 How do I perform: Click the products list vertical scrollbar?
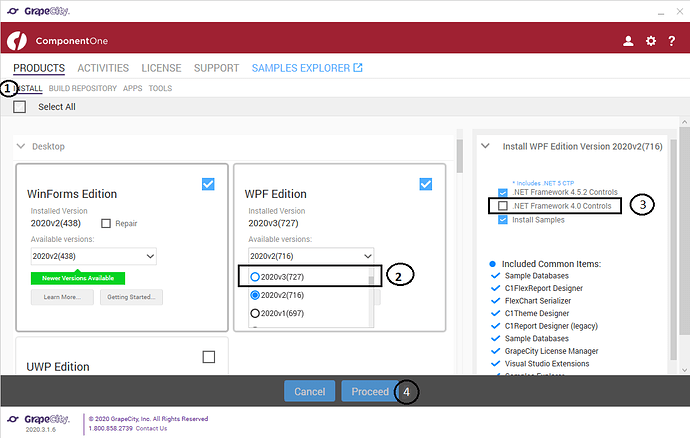coord(460,156)
